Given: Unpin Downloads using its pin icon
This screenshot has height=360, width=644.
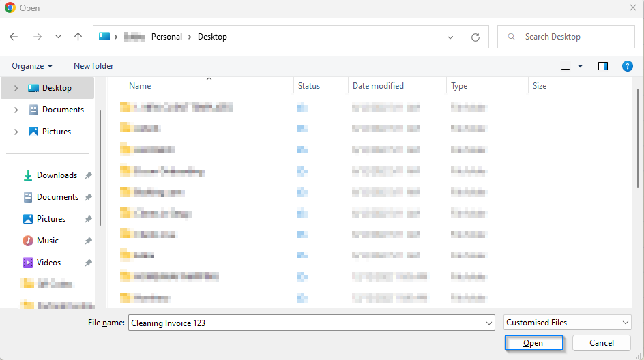Looking at the screenshot, I should [89, 175].
